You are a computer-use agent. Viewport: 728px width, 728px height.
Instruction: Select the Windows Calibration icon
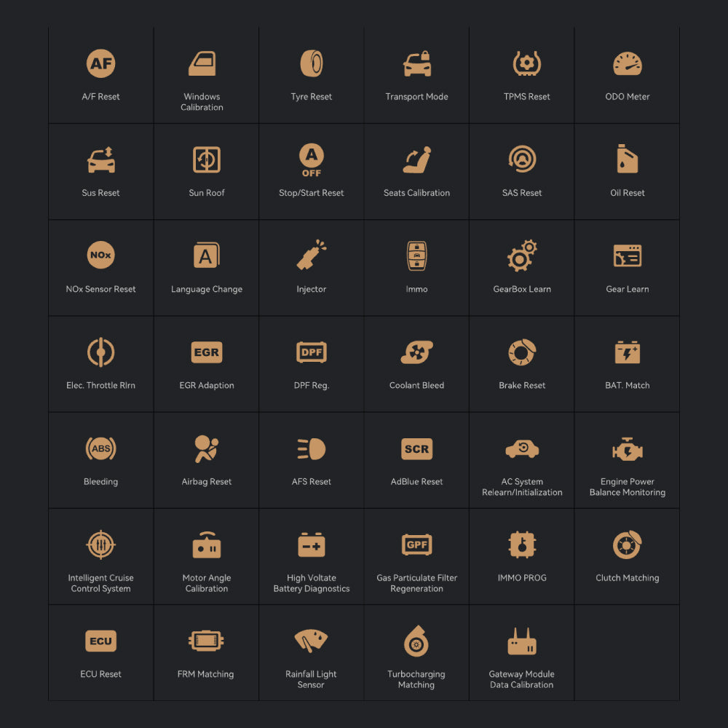pos(202,64)
